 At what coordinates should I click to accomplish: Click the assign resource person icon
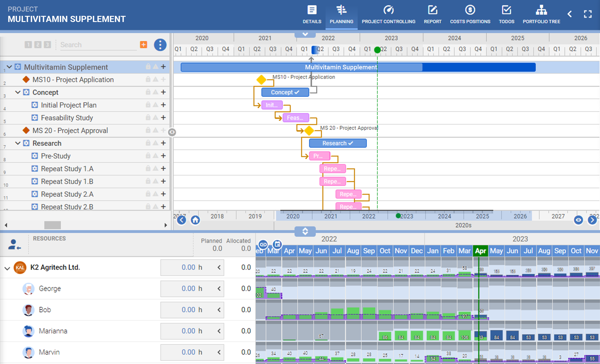click(x=14, y=245)
